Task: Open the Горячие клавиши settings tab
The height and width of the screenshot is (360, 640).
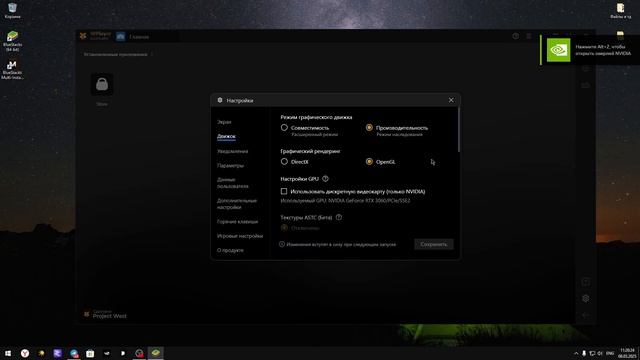Action: pos(237,222)
